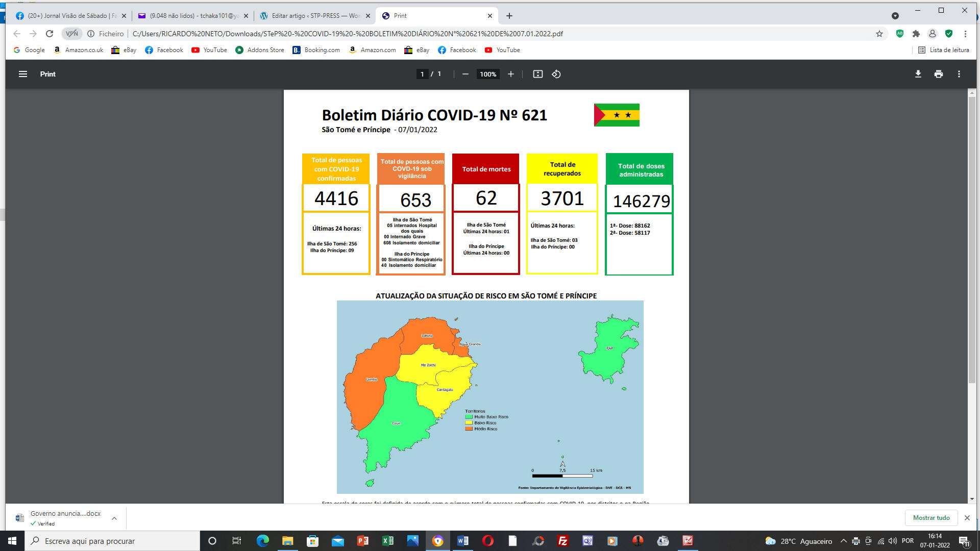The width and height of the screenshot is (980, 551).
Task: Switch to Jornal Visão de Sábado Facebook tab
Action: coord(70,16)
